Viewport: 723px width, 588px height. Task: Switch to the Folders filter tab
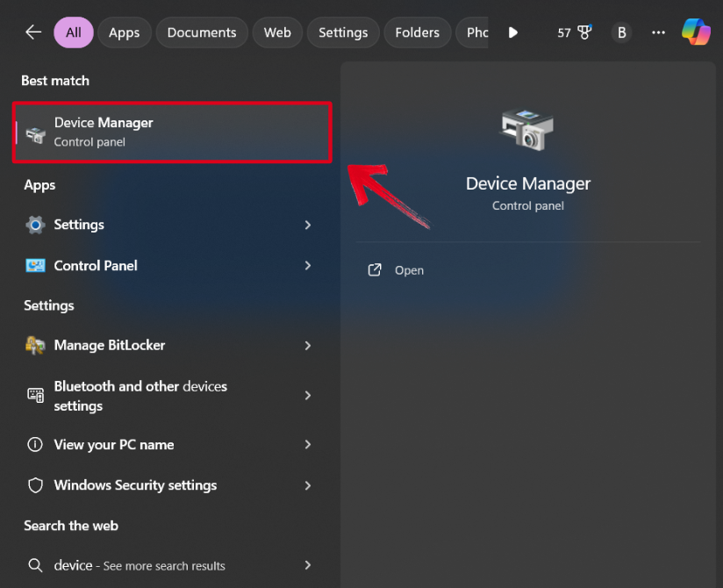click(x=418, y=32)
